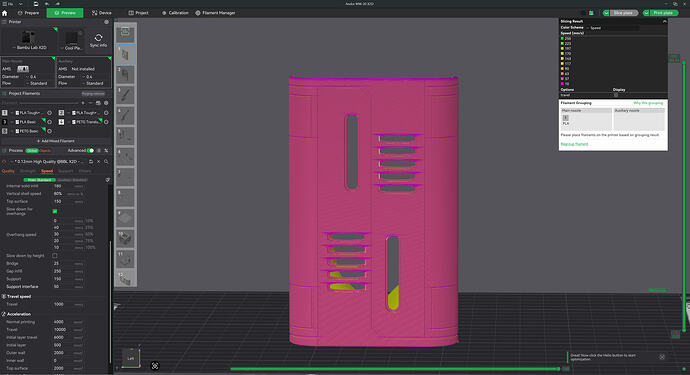Viewport: 690px width, 375px height.
Task: Open filament settings gear icon
Action: coord(106,103)
